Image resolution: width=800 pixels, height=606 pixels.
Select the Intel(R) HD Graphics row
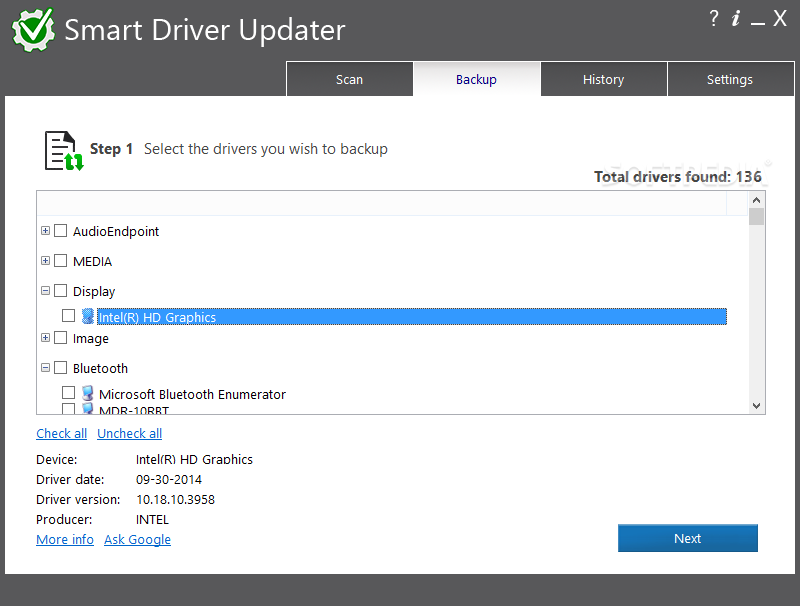[412, 317]
